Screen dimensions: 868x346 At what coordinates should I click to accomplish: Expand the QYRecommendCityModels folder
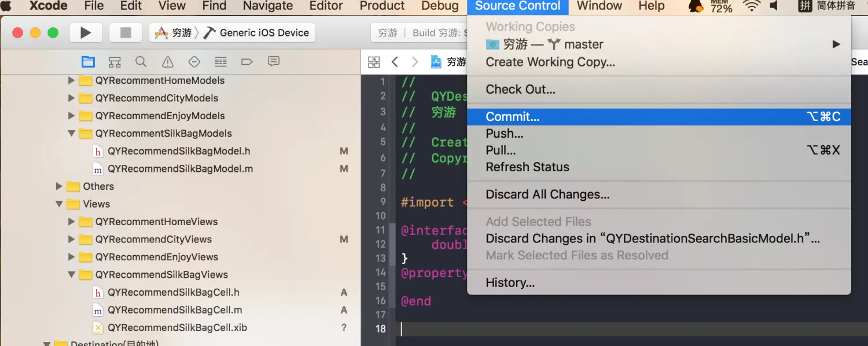(x=71, y=98)
